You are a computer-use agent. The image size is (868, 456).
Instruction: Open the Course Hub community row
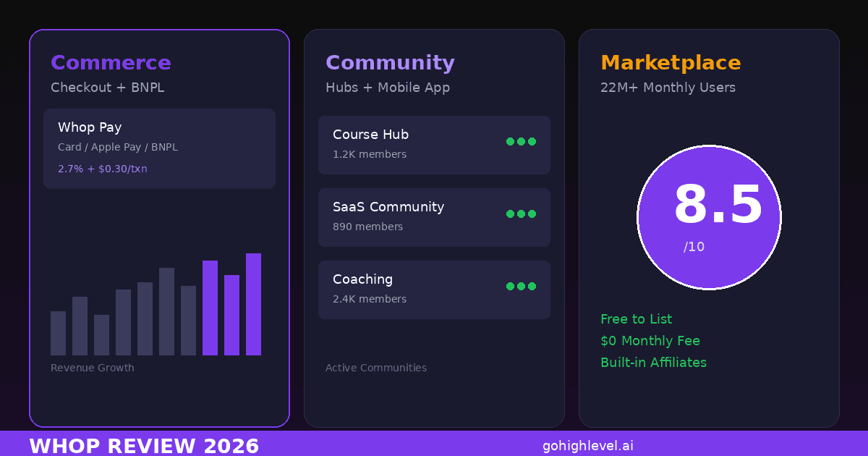point(434,145)
